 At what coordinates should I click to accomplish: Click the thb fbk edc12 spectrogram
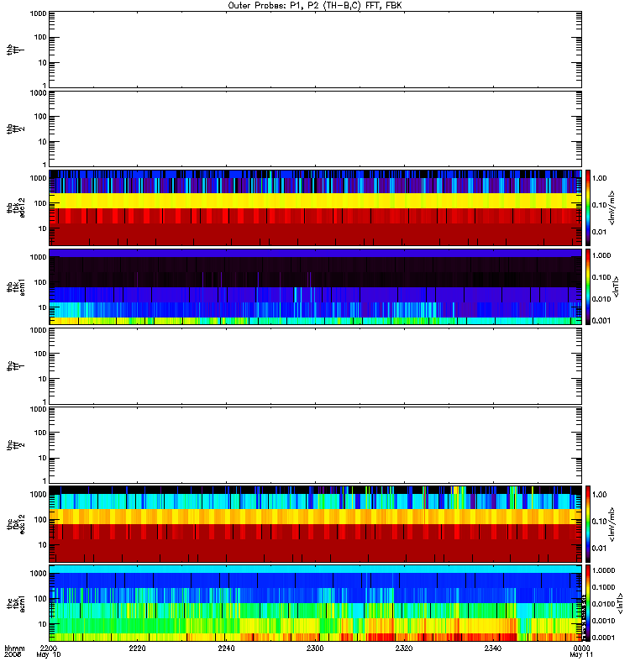tap(316, 207)
